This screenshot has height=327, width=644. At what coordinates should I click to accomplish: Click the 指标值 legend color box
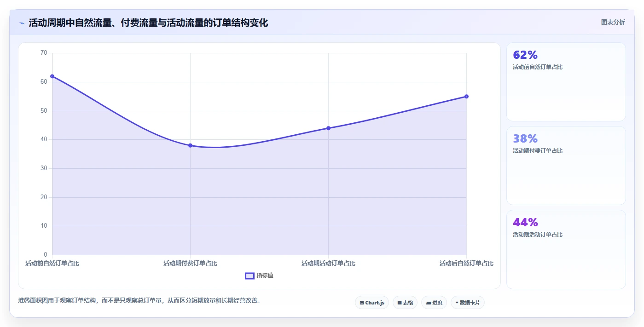click(x=249, y=275)
